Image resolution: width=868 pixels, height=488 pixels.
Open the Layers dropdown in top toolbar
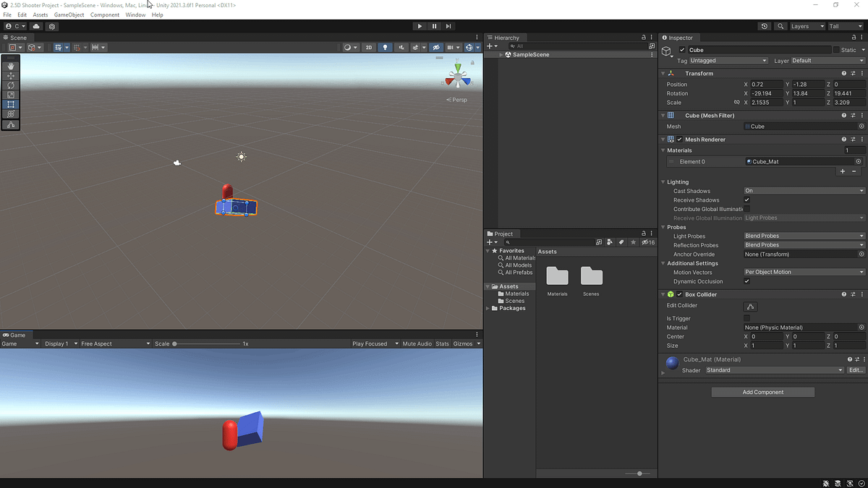click(x=807, y=26)
